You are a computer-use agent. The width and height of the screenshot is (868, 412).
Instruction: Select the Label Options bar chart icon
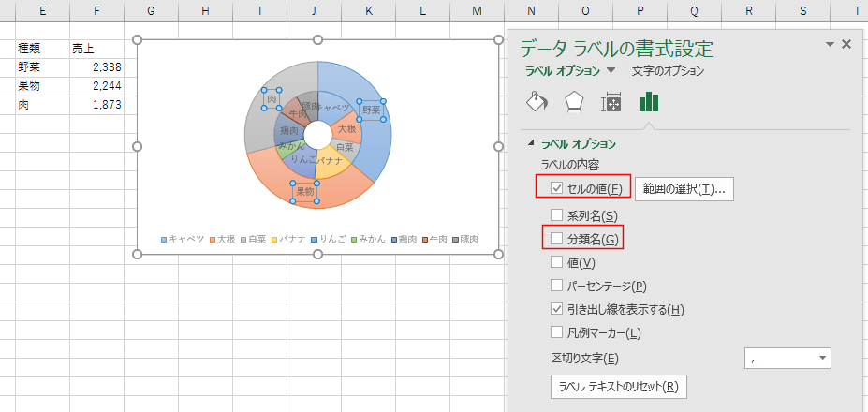[649, 101]
